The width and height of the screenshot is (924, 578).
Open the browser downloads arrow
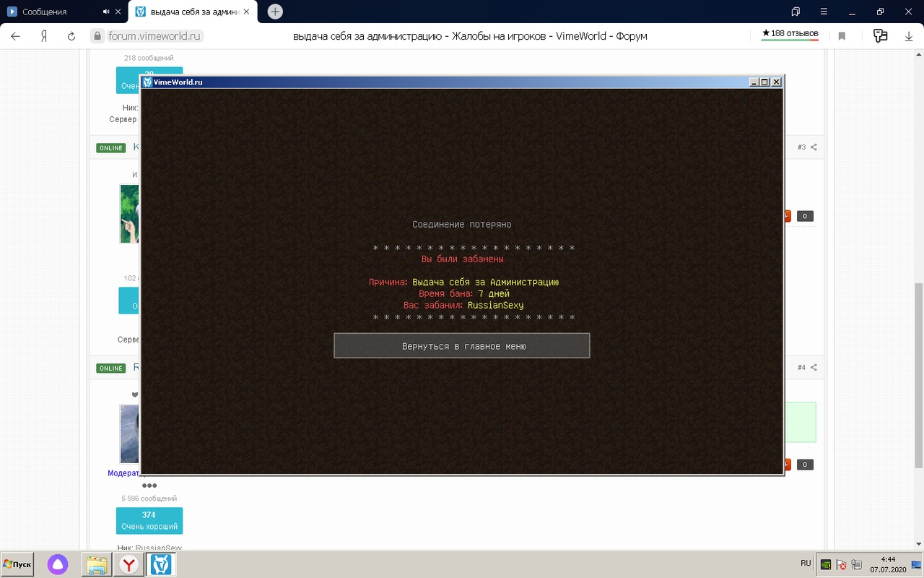click(x=909, y=36)
